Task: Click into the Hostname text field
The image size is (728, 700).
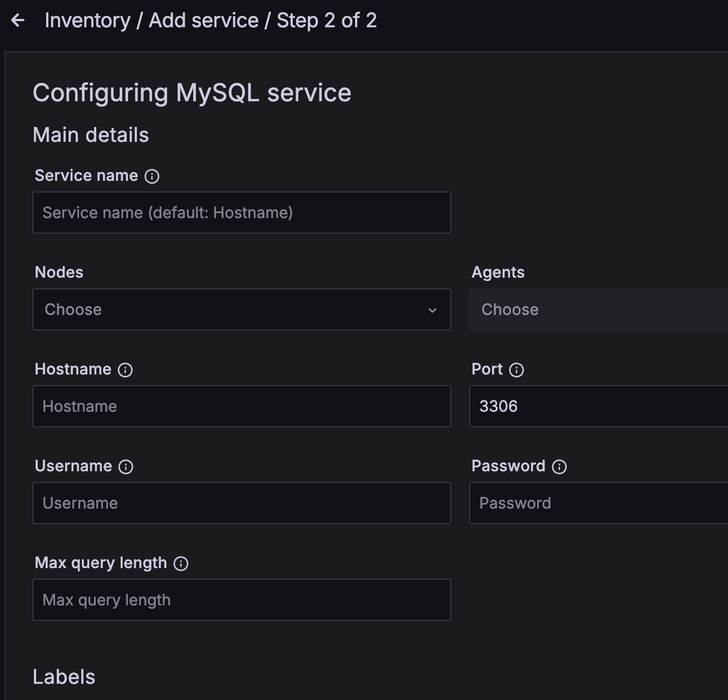Action: click(x=242, y=406)
